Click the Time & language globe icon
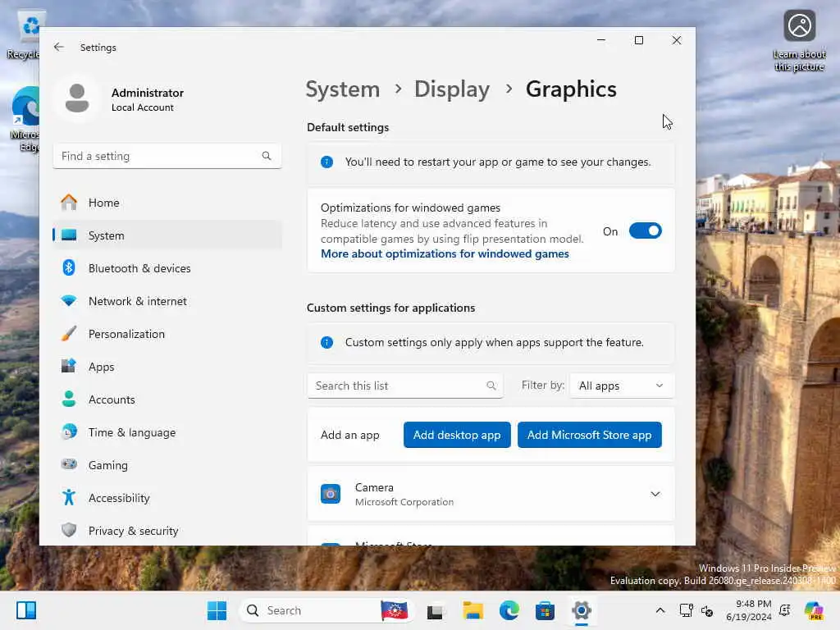 (x=69, y=431)
